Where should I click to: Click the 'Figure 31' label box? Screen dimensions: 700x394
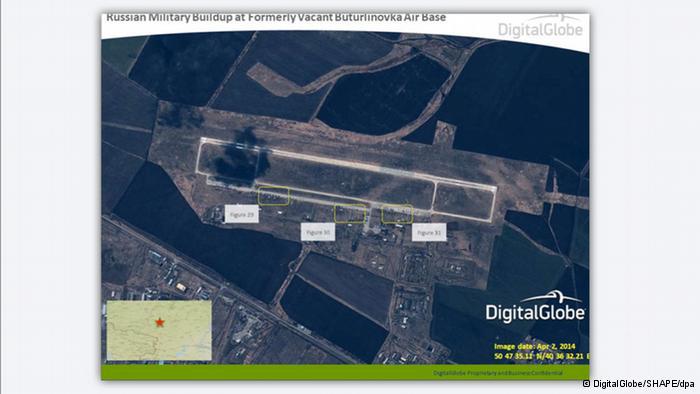click(429, 232)
